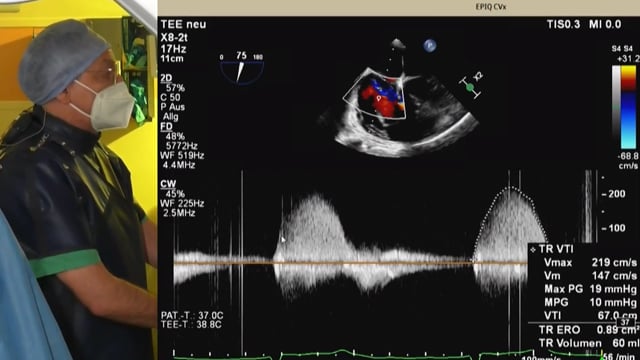This screenshot has height=360, width=640.
Task: Click the orange Doppler baseline
Action: (351, 263)
